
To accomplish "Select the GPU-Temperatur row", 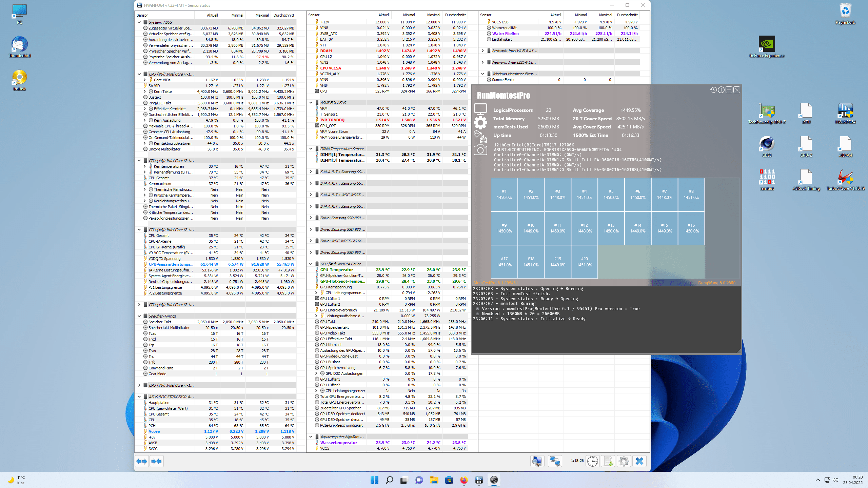I will (391, 270).
